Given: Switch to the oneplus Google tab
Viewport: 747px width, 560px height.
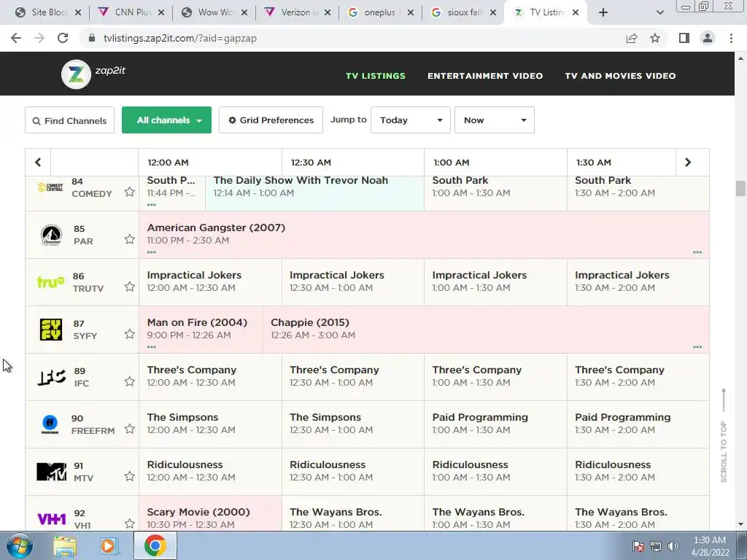Looking at the screenshot, I should [x=380, y=12].
